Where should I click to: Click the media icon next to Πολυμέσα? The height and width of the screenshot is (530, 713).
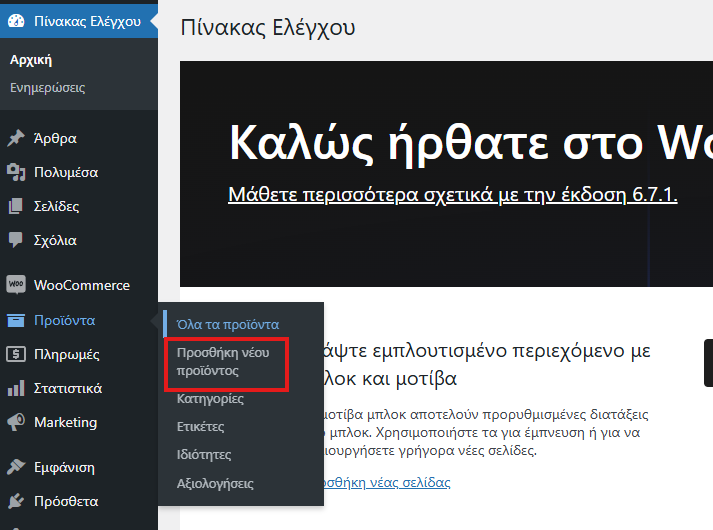(16, 172)
